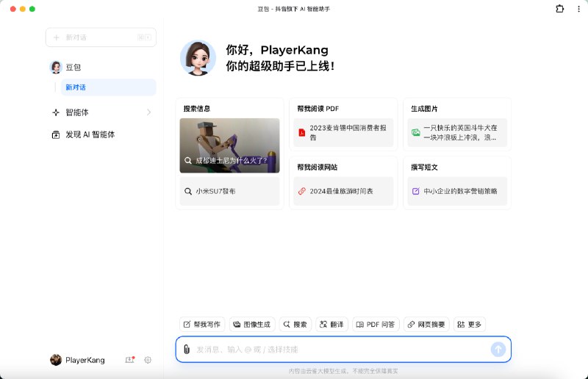Click the 智能体 sparkle icon

pos(56,112)
